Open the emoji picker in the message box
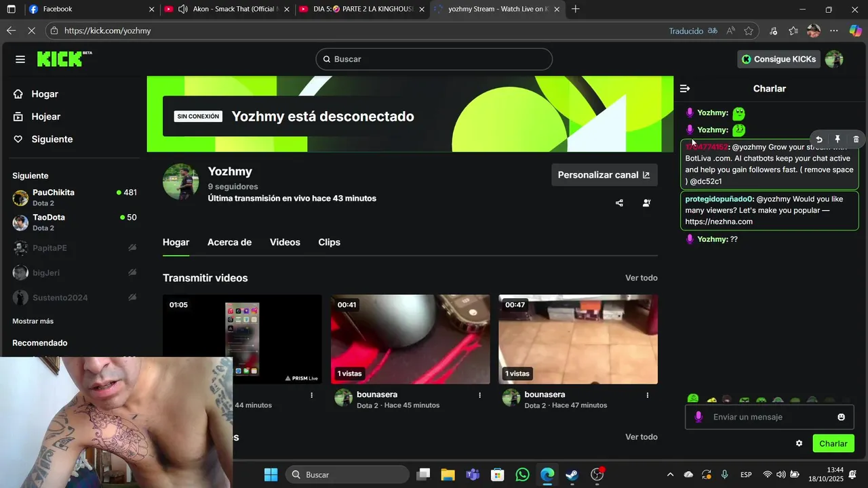This screenshot has height=488, width=868. coord(842,417)
